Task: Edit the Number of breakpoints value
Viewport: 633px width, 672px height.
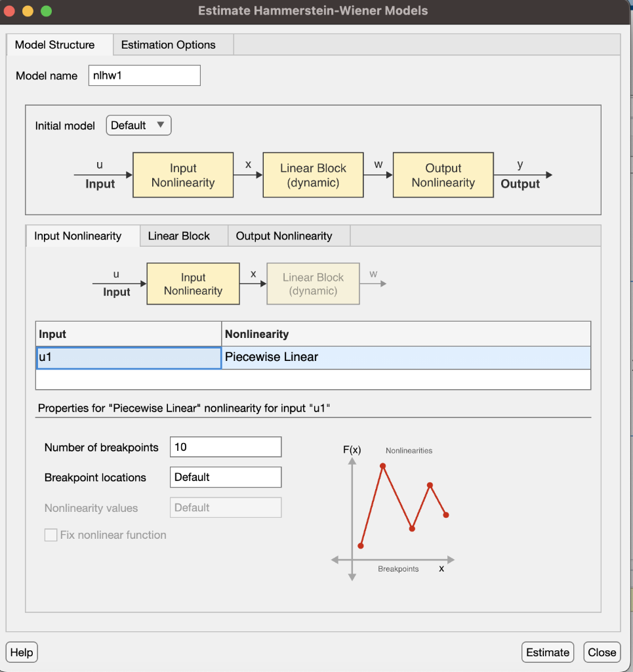Action: point(225,447)
